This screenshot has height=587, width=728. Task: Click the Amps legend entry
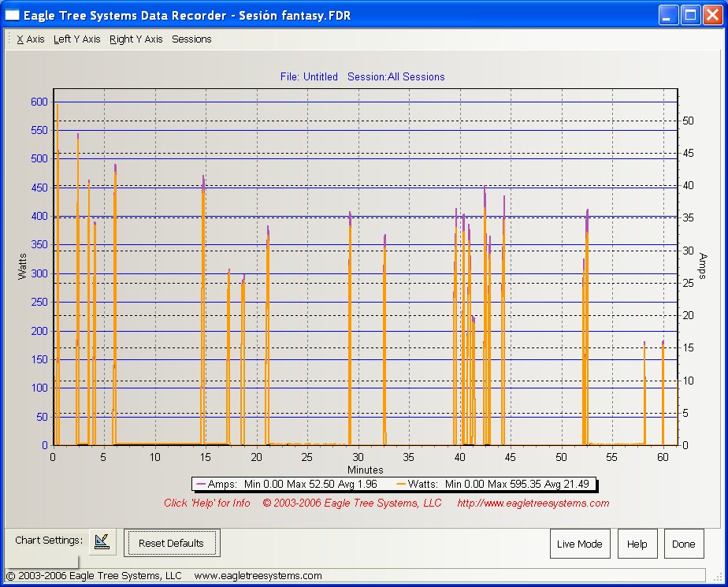tap(287, 485)
